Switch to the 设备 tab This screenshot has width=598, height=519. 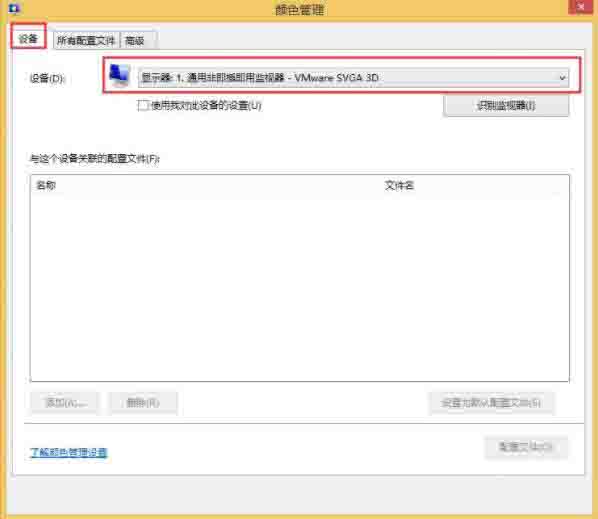coord(28,39)
